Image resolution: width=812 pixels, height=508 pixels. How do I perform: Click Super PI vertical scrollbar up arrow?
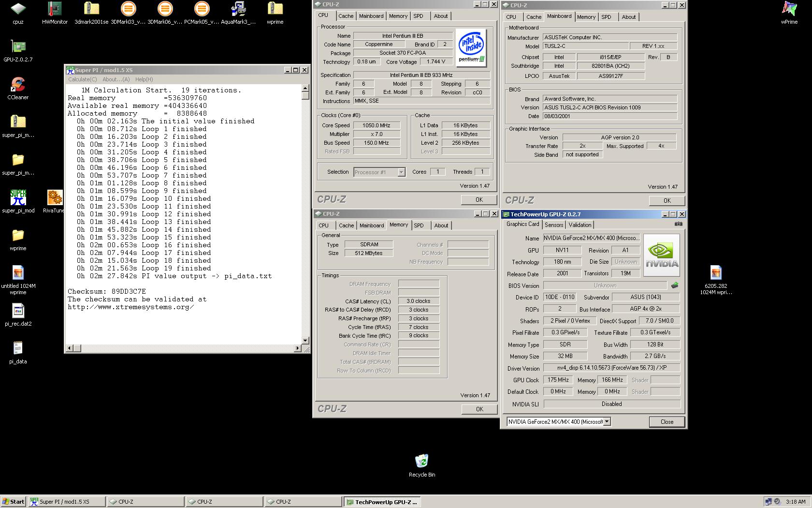coord(305,89)
